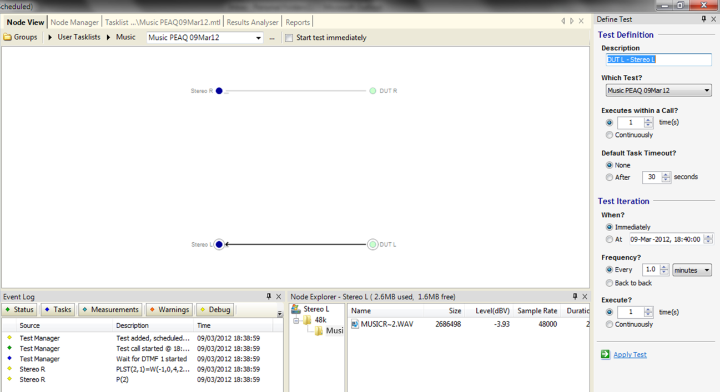
Task: Select the After timeout radio button
Action: [609, 177]
